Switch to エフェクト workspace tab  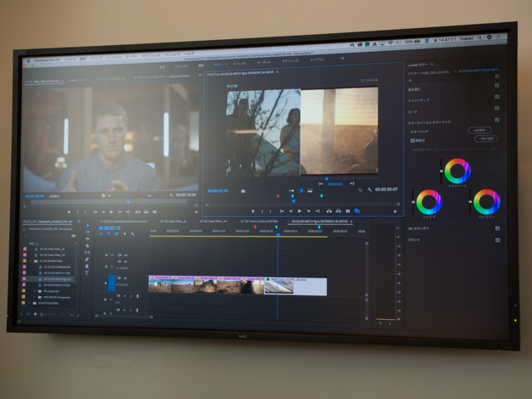click(x=239, y=64)
